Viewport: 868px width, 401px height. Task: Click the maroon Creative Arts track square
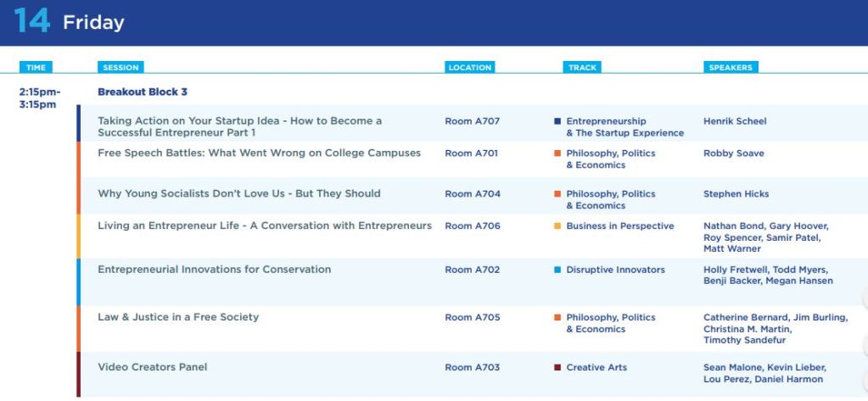point(557,367)
